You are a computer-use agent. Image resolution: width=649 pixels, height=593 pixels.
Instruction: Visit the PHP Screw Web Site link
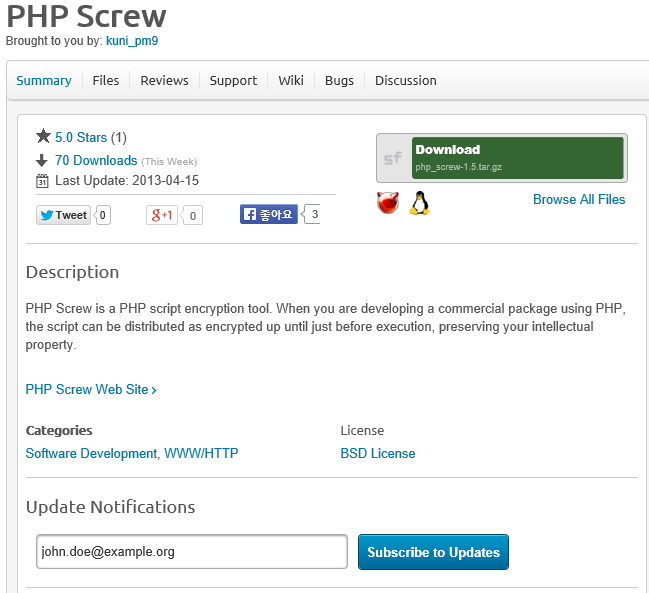(x=91, y=389)
